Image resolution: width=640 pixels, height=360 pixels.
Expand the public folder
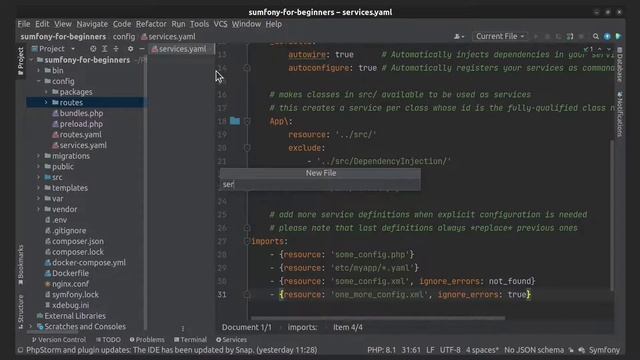pos(39,167)
